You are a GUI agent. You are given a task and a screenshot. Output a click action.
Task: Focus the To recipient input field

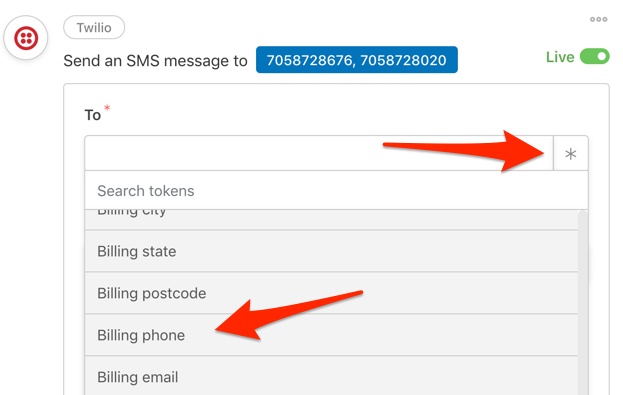319,153
